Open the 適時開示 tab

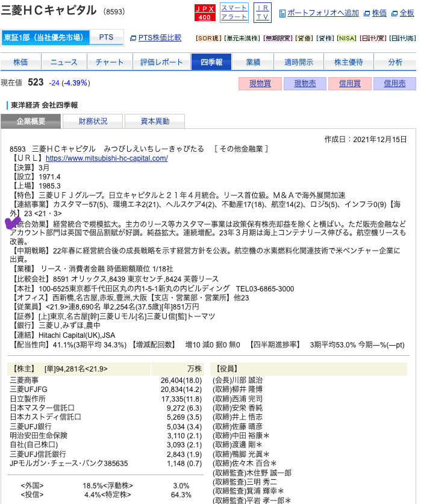pyautogui.click(x=299, y=62)
